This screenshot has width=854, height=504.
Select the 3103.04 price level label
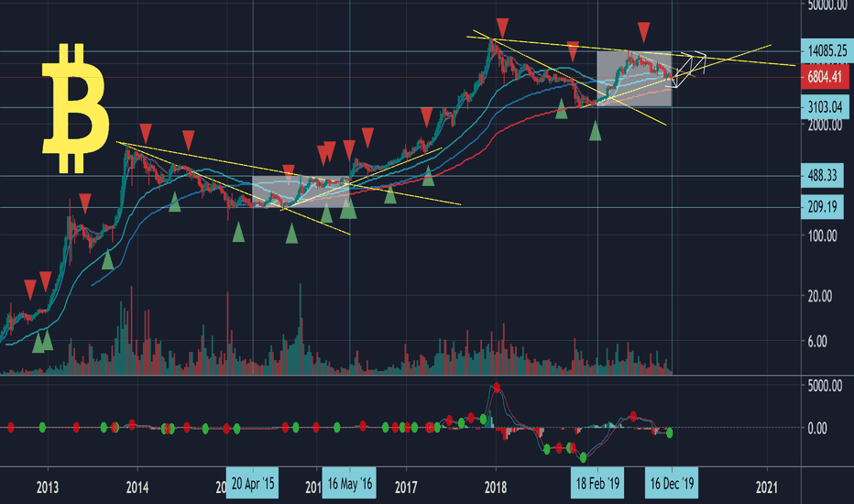825,107
